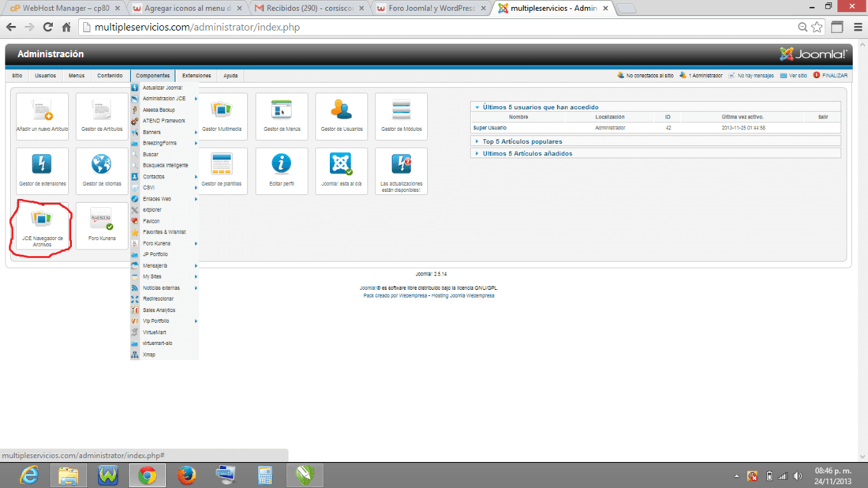
Task: Open Gestor de Artículos icon
Action: click(x=102, y=116)
